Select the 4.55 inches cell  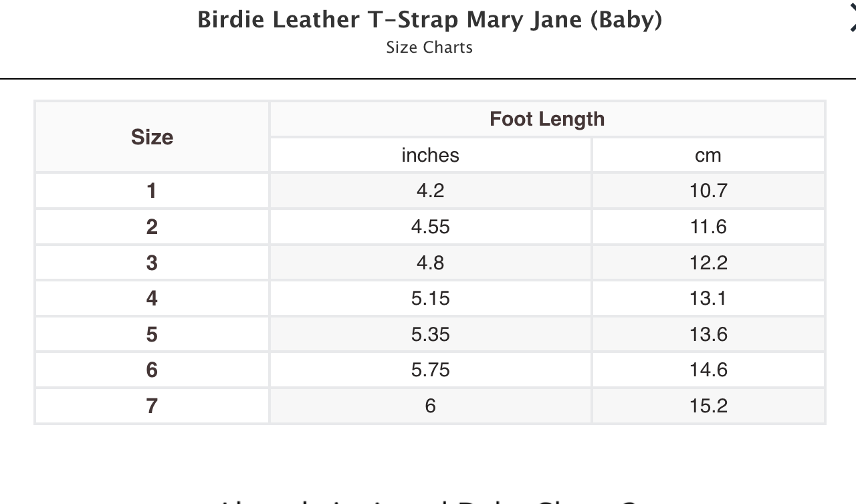(x=430, y=227)
